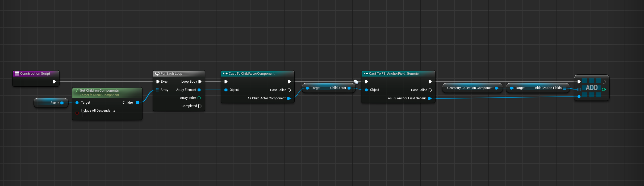Click the Child Actor output pin
This screenshot has height=186, width=644.
349,88
